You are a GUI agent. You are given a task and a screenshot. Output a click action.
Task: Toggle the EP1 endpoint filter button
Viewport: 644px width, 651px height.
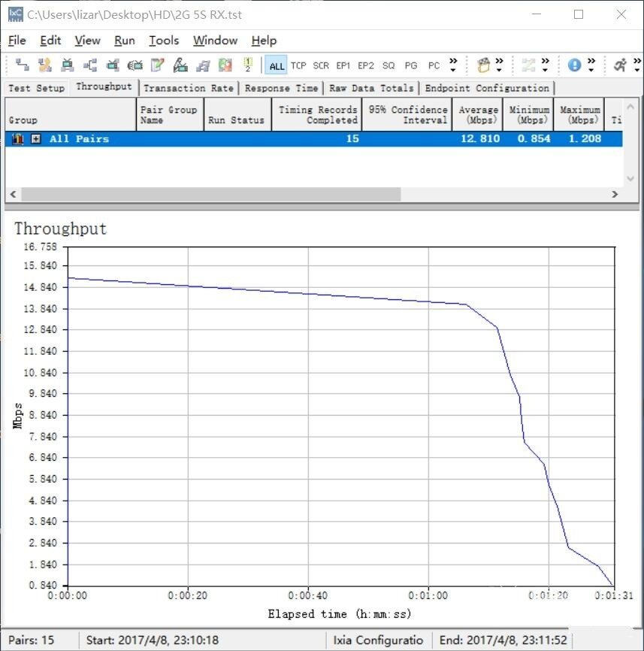(343, 65)
